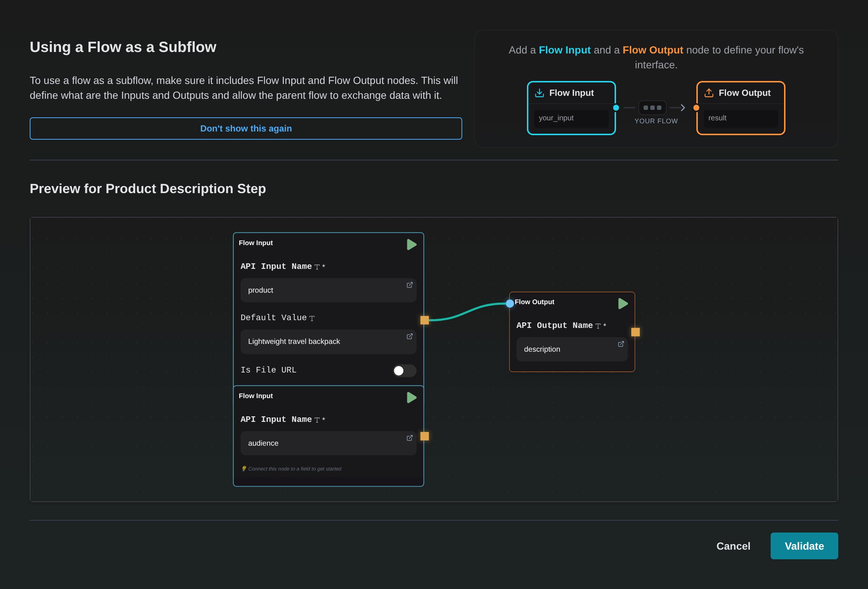Click the audience API Input Name field
This screenshot has width=868, height=589.
tap(329, 443)
